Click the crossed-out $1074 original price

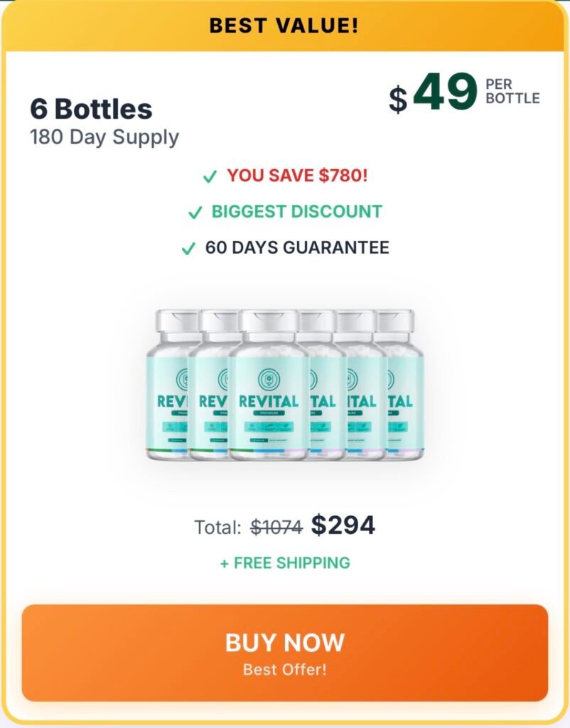pyautogui.click(x=276, y=528)
